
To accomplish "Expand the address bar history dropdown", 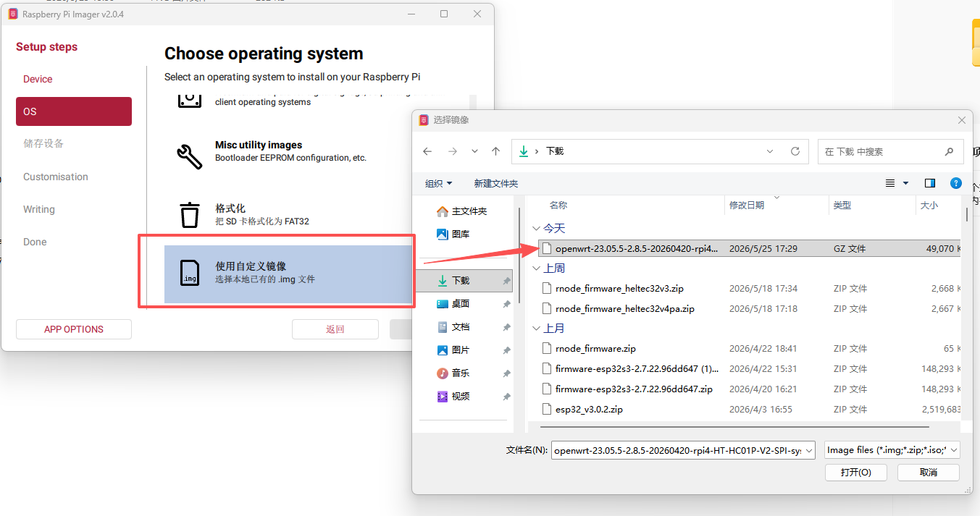I will (x=770, y=151).
